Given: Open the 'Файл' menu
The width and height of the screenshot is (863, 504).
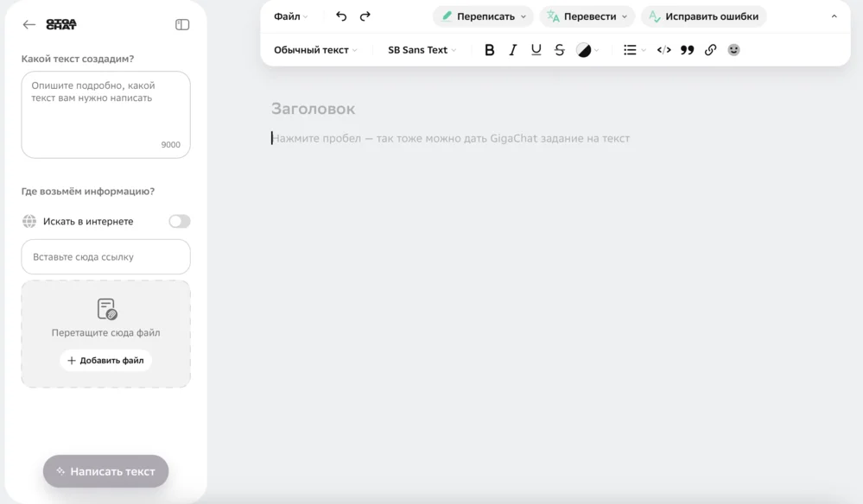Looking at the screenshot, I should coord(290,16).
